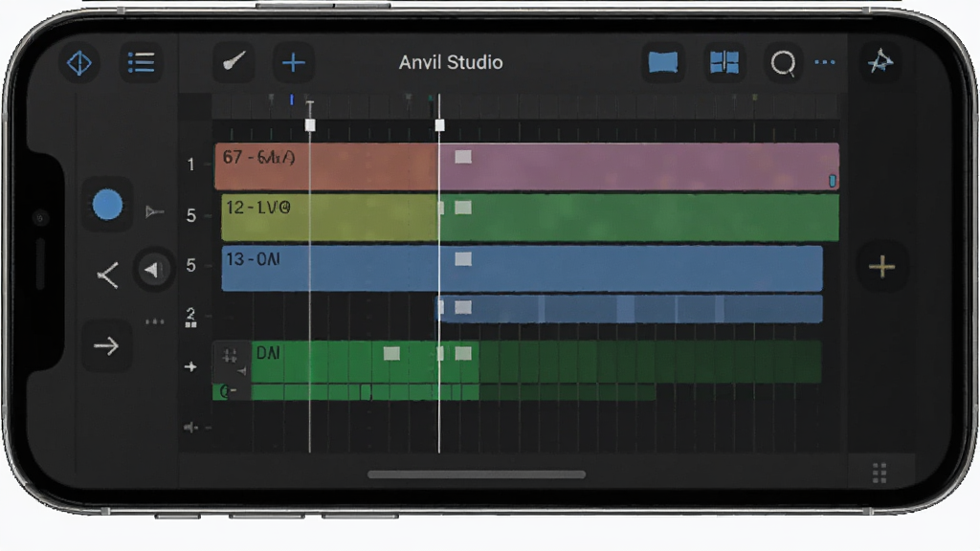
Task: Tap the yellow plus add button at right
Action: pos(881,267)
